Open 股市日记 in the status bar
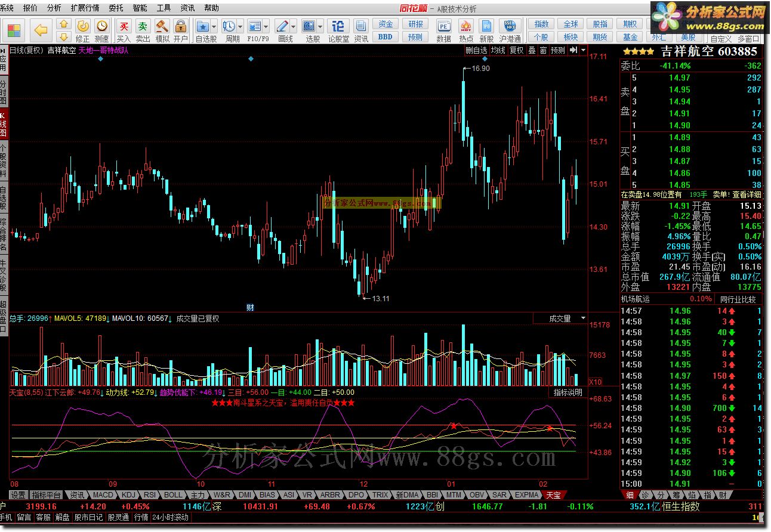771x532 pixels. 88,518
